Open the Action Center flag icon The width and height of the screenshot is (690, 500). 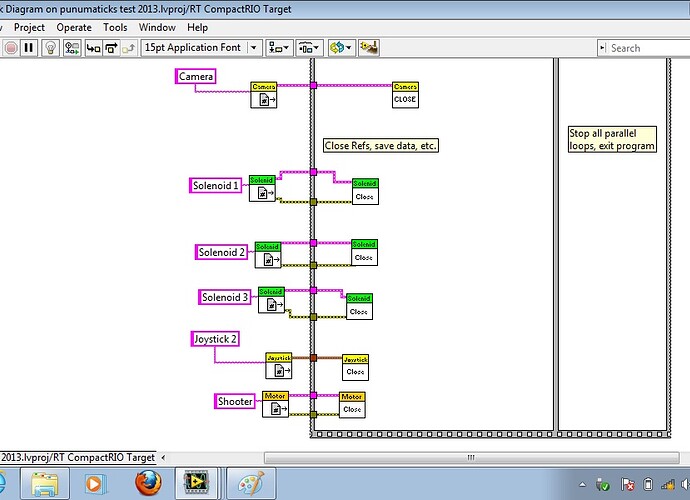pos(627,485)
